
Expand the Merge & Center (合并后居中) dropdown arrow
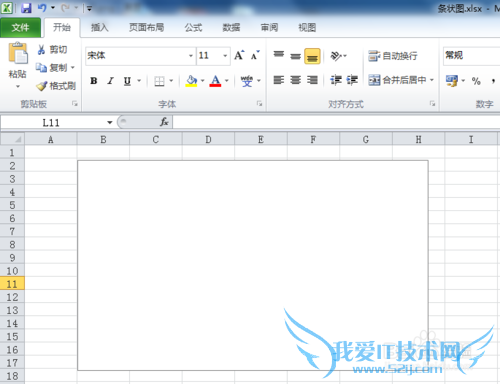432,80
